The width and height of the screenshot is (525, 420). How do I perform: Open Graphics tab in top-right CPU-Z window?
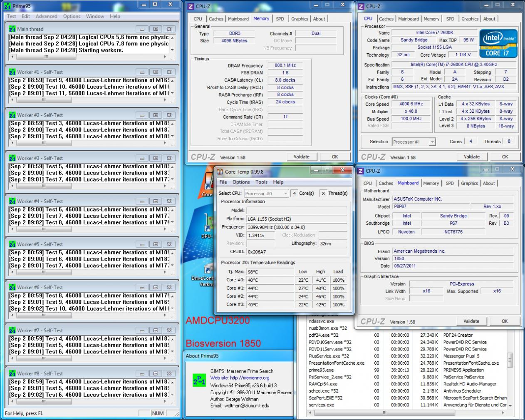[x=470, y=19]
